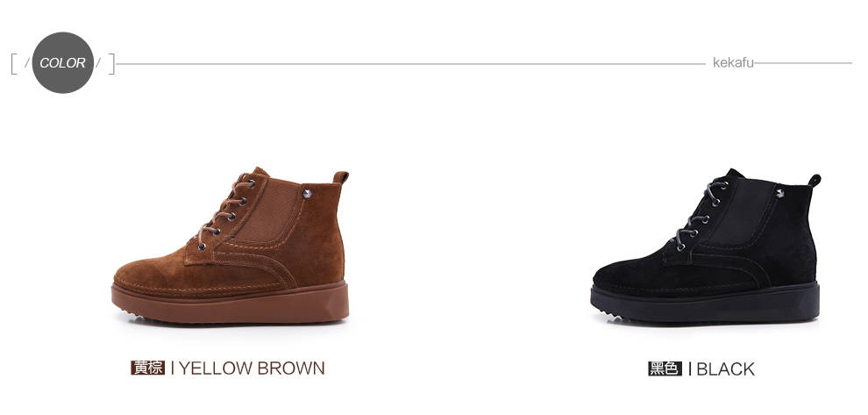Click the black 黑色 label chip
This screenshot has width=868, height=415.
point(665,368)
